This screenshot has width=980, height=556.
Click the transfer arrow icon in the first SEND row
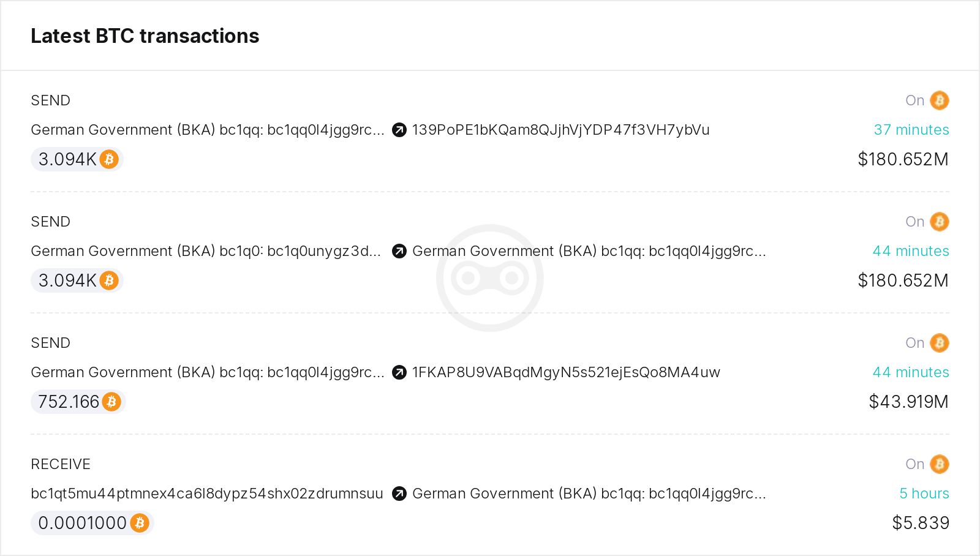click(399, 130)
